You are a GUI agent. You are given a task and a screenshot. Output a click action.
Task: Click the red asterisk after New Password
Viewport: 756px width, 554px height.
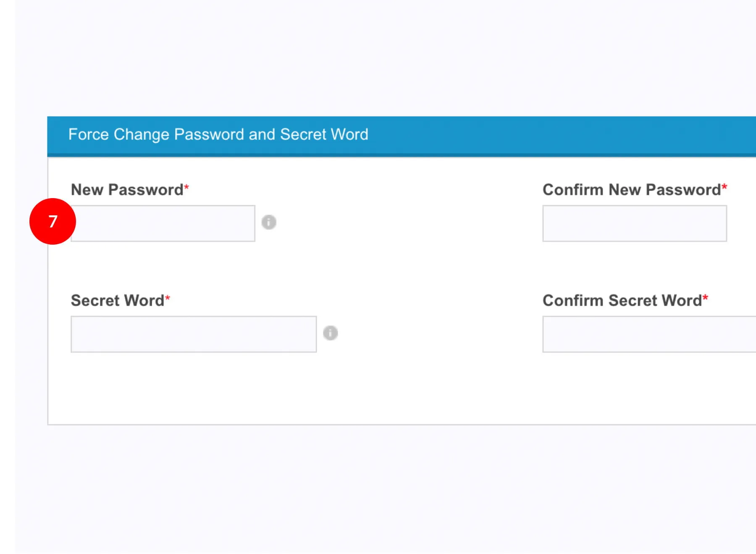point(186,187)
